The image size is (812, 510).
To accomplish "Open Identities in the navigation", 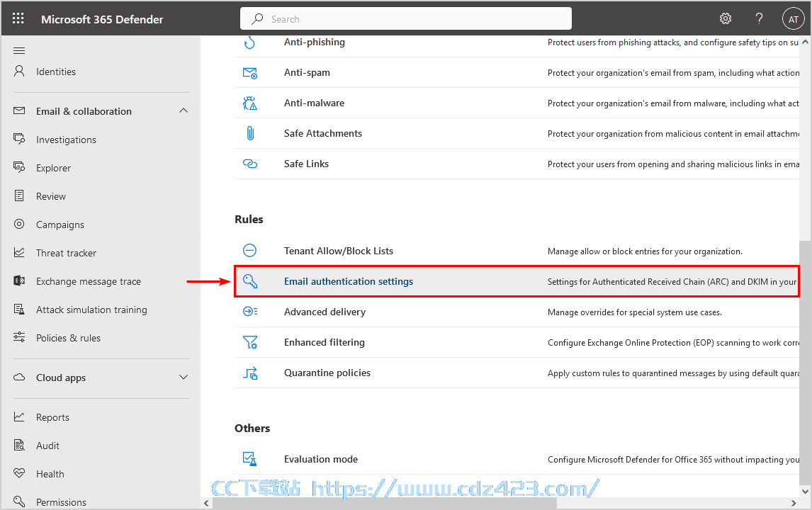I will click(x=56, y=72).
